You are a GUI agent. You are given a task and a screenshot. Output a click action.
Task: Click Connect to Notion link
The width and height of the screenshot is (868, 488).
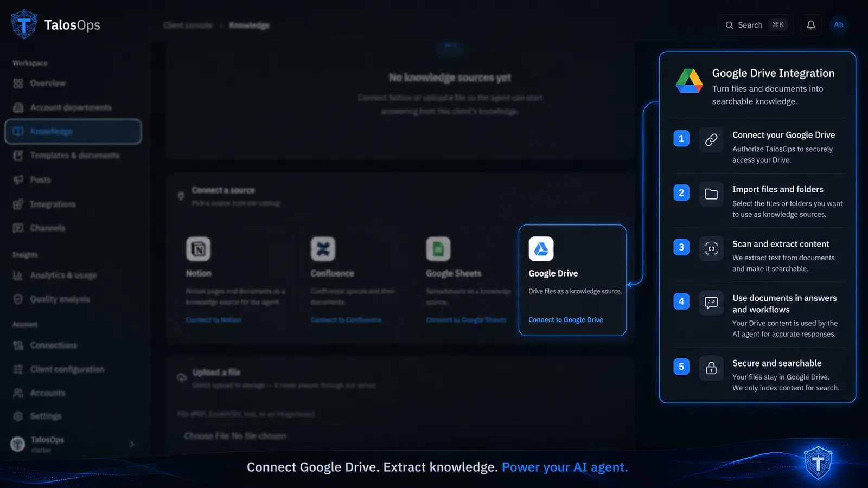tap(214, 320)
